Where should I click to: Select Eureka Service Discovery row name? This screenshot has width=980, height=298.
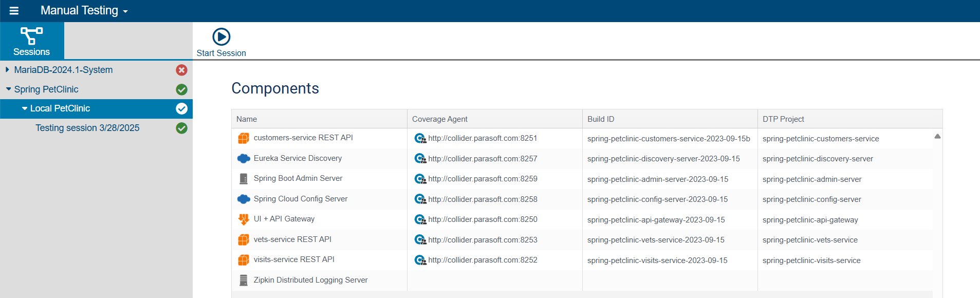[298, 158]
